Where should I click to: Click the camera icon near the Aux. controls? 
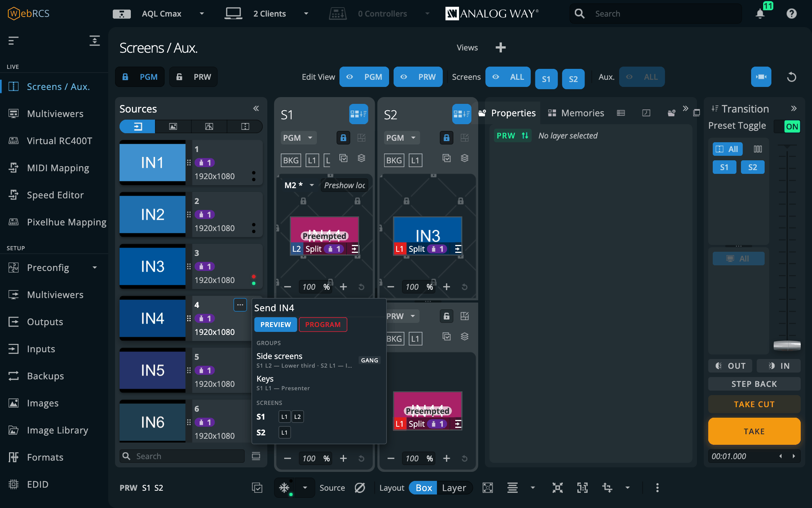[761, 77]
